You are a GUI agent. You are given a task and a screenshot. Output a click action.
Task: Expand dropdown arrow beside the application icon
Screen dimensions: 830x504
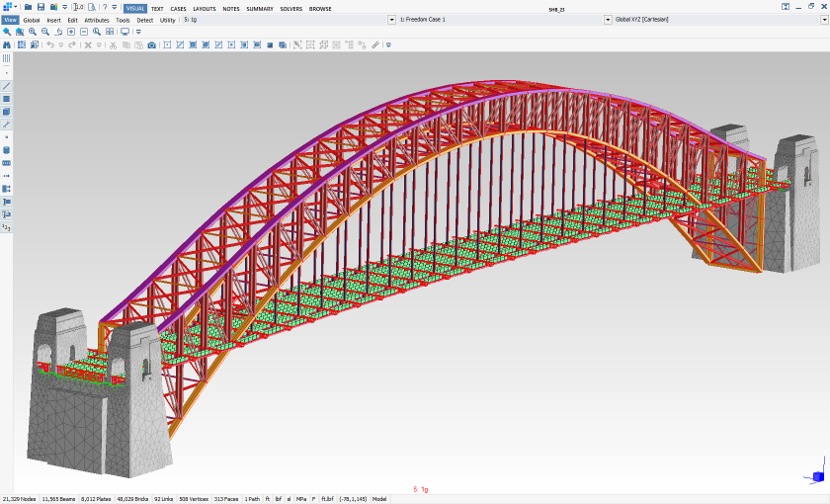16,7
